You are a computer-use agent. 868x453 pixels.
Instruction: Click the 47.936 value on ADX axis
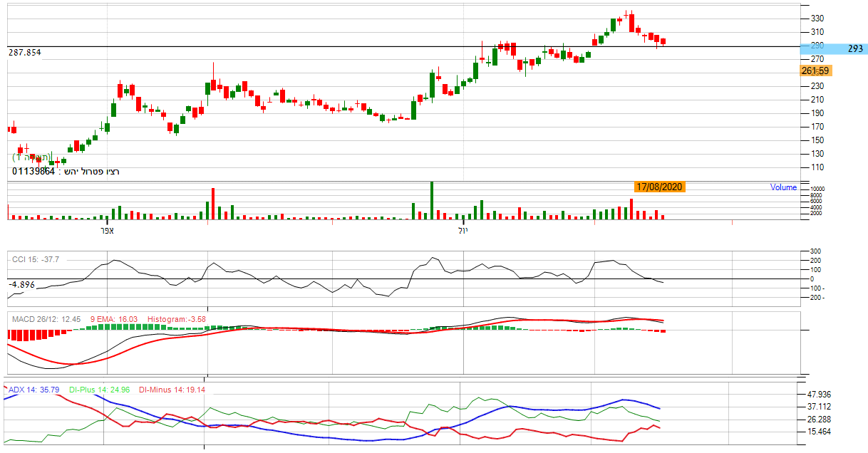pyautogui.click(x=820, y=394)
